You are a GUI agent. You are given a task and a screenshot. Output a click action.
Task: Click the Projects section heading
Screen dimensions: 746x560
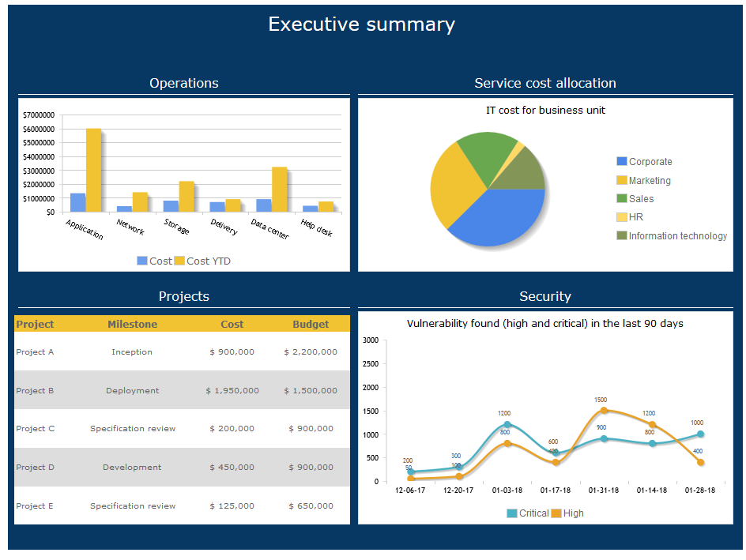click(x=184, y=297)
